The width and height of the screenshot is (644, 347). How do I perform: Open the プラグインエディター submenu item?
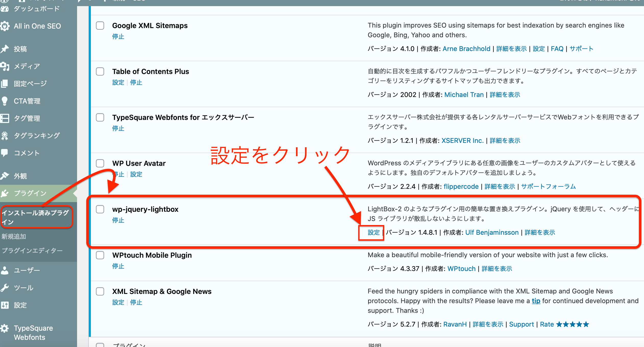[x=32, y=251]
